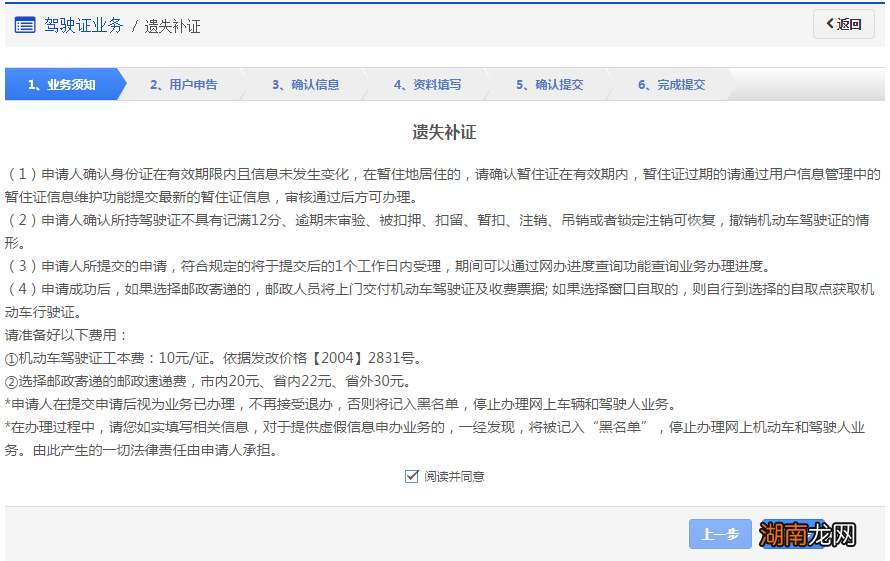Click the 邮政速递费 delivery fee line
This screenshot has height=561, width=890.
point(207,381)
